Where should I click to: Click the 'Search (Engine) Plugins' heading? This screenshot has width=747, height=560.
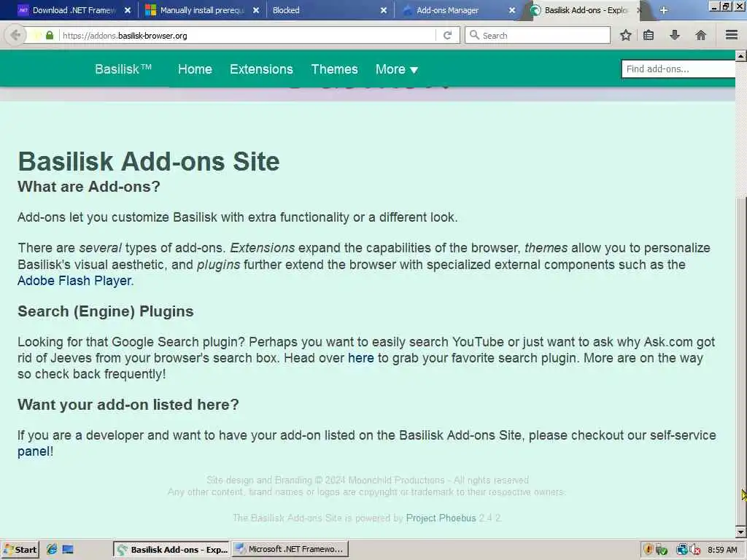(x=106, y=311)
